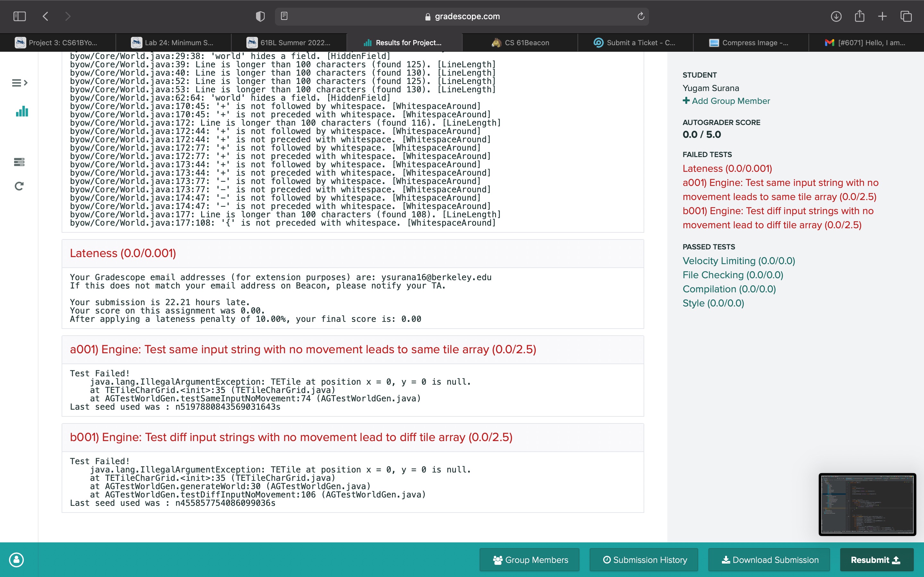The height and width of the screenshot is (577, 924).
Task: Click the Resubmit button
Action: tap(876, 560)
